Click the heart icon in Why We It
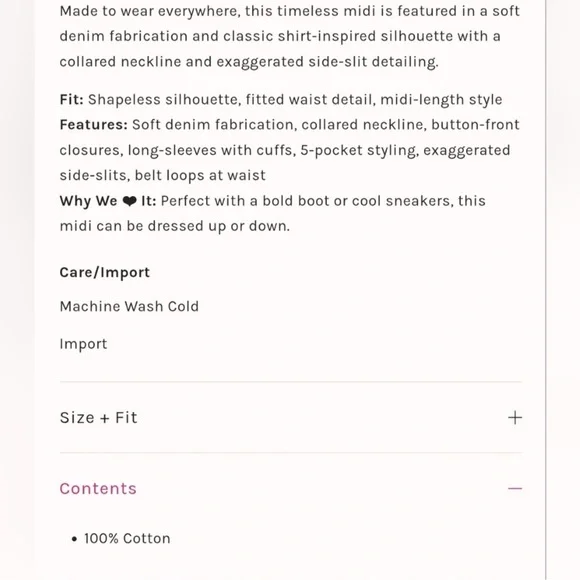This screenshot has width=580, height=580. tap(129, 201)
